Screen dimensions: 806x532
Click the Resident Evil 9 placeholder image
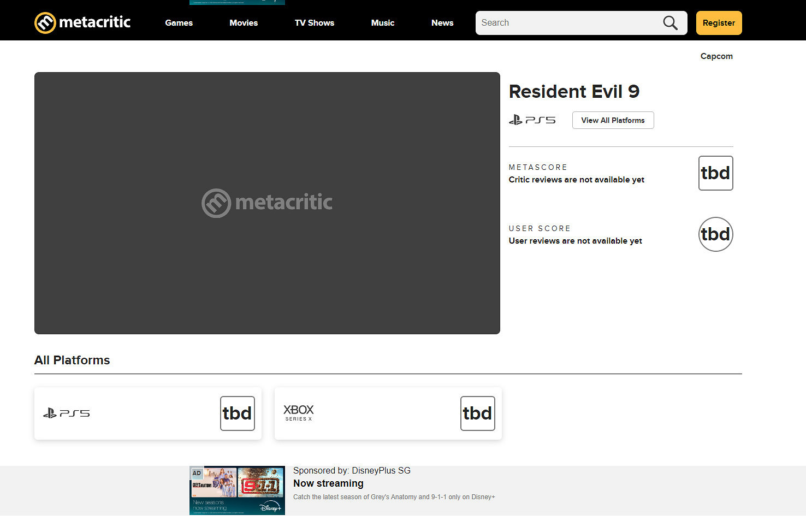[267, 203]
